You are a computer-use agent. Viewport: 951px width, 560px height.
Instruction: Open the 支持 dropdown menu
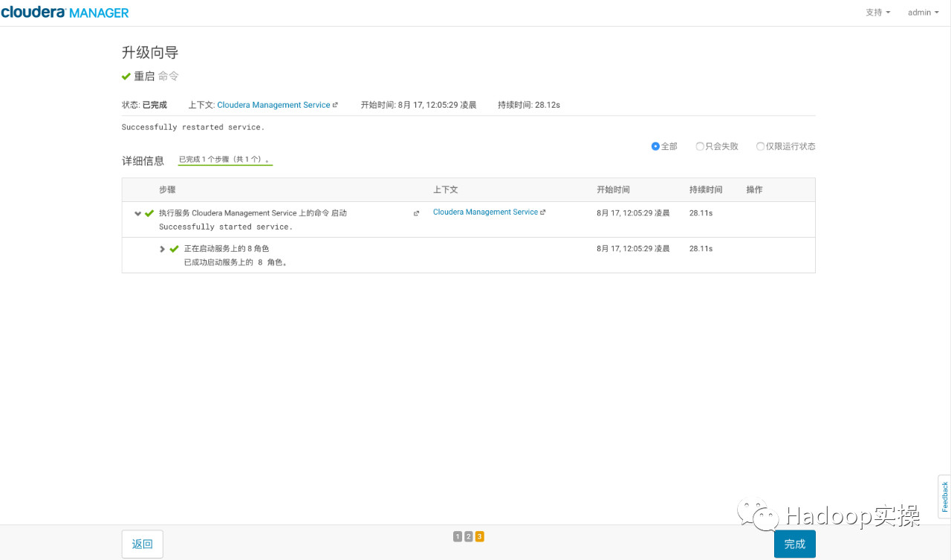[877, 13]
